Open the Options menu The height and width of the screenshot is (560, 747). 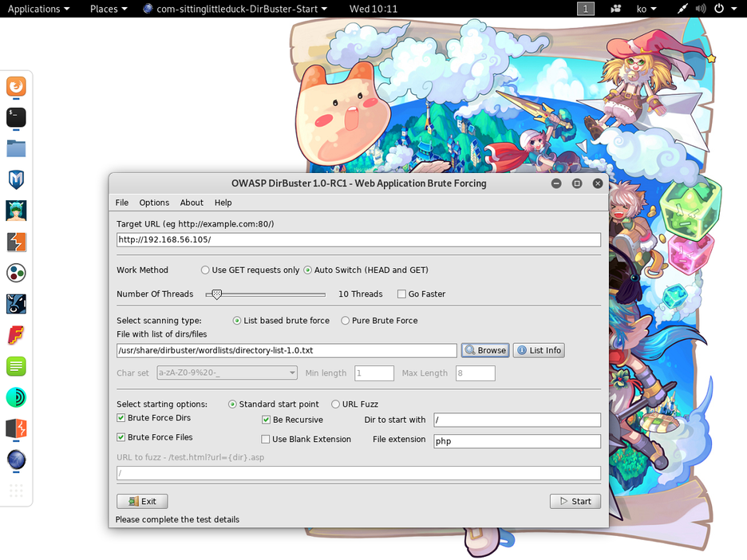click(x=154, y=203)
